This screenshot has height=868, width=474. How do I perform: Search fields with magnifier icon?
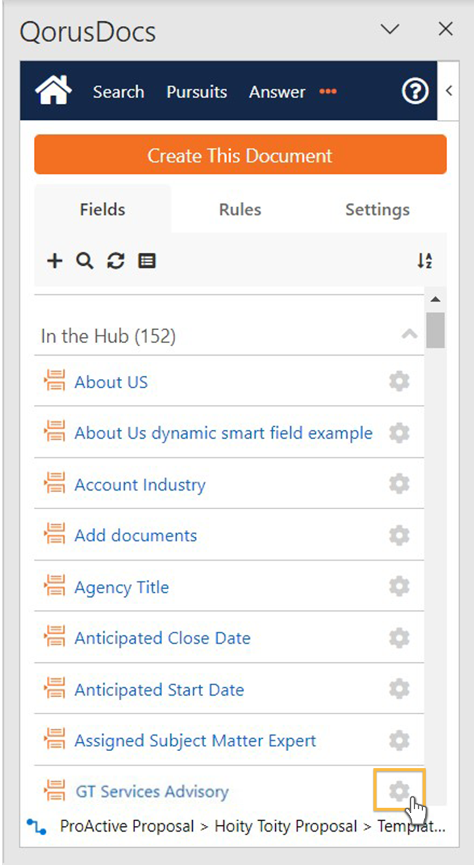[85, 261]
